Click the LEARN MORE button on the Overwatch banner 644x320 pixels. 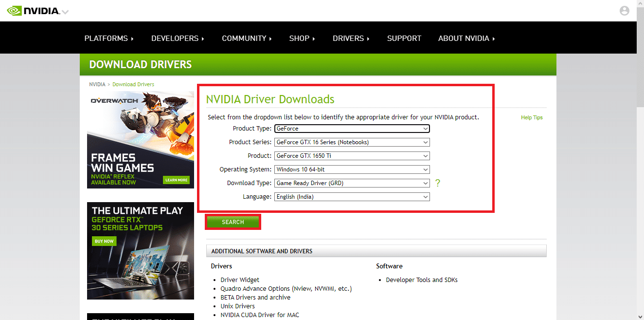click(x=176, y=180)
